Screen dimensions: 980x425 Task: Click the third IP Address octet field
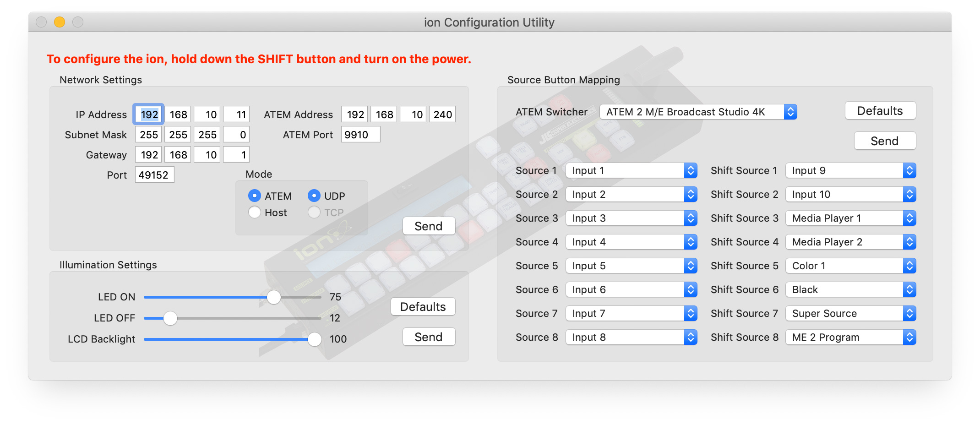[x=207, y=114]
